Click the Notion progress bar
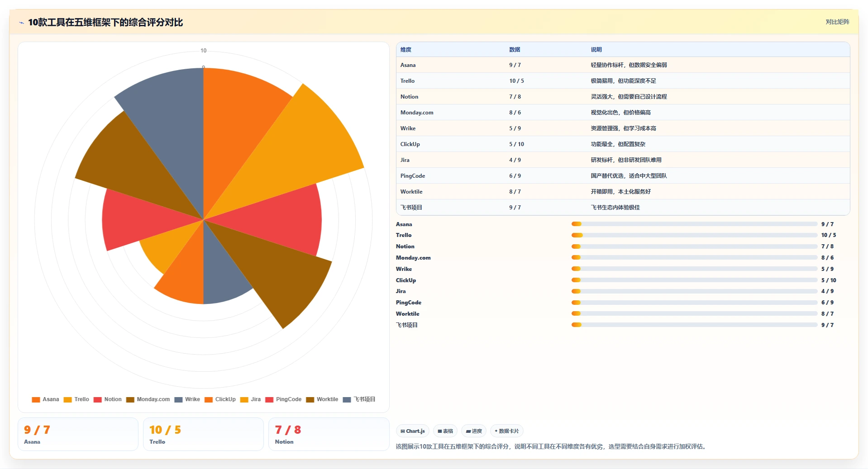The width and height of the screenshot is (868, 469). [694, 246]
